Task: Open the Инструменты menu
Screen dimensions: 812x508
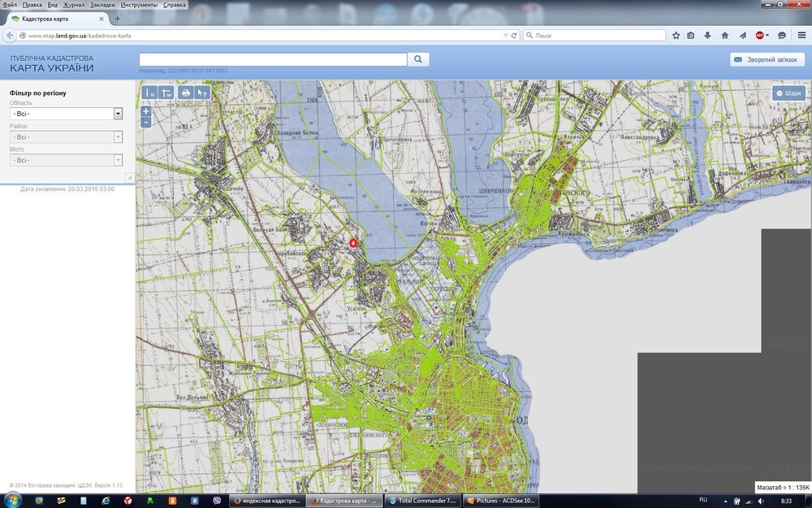Action: [139, 5]
